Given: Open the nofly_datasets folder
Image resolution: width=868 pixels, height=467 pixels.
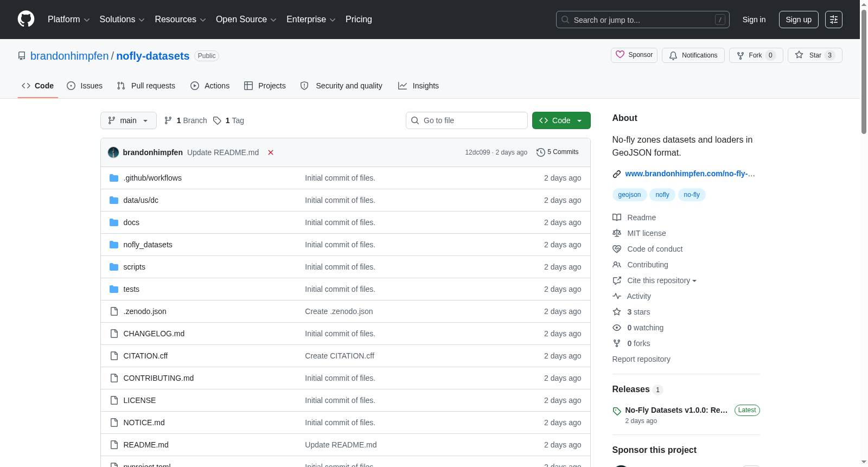Looking at the screenshot, I should point(148,245).
